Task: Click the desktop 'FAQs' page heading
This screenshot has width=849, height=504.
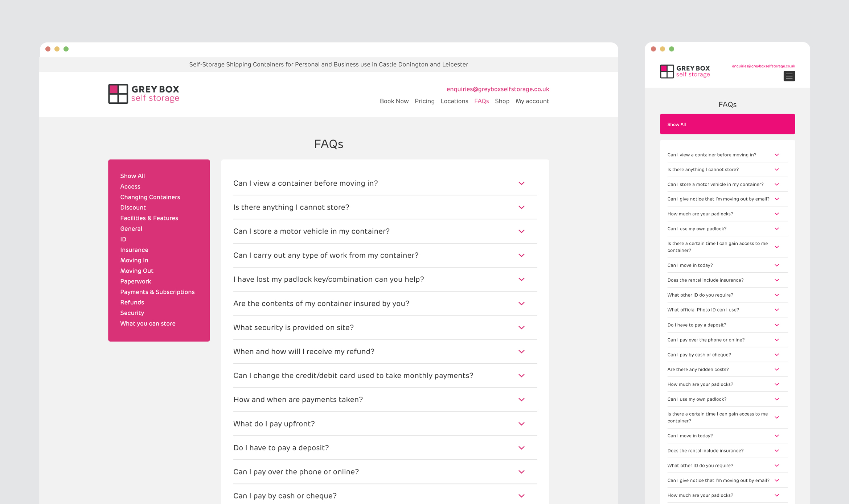Action: [328, 144]
